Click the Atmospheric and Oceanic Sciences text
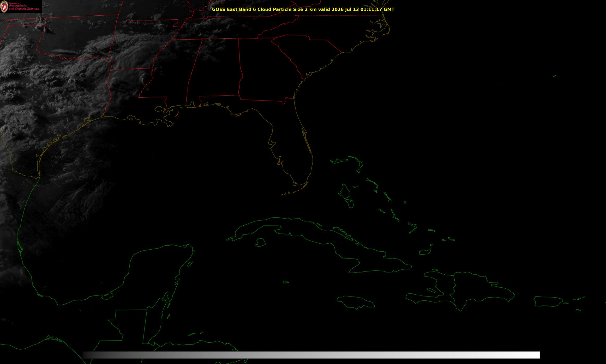606x364 pixels. pyautogui.click(x=24, y=7)
